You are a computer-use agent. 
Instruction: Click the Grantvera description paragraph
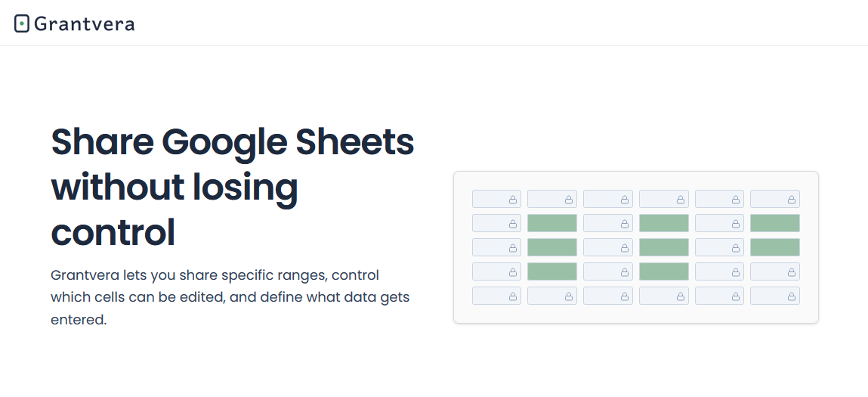[x=230, y=297]
